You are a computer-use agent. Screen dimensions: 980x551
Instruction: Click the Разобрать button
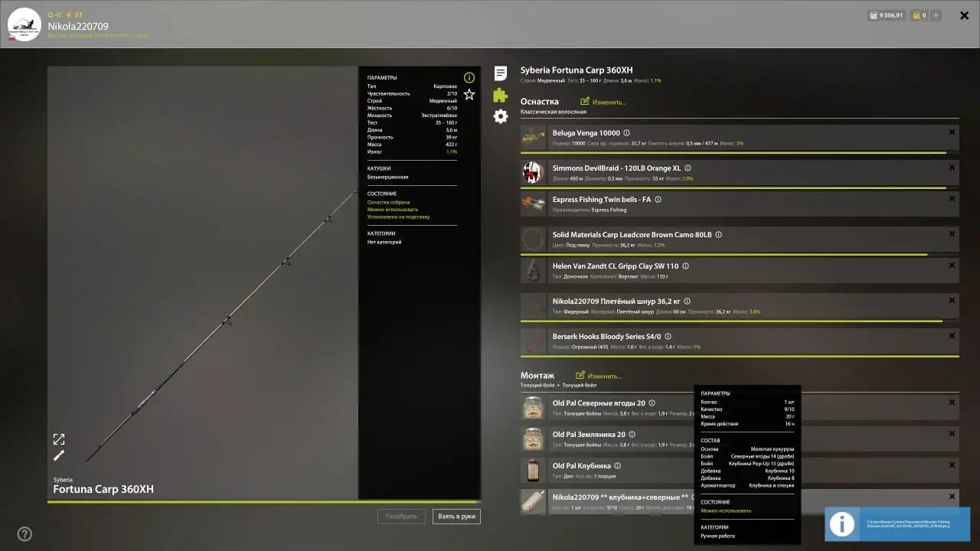[401, 517]
